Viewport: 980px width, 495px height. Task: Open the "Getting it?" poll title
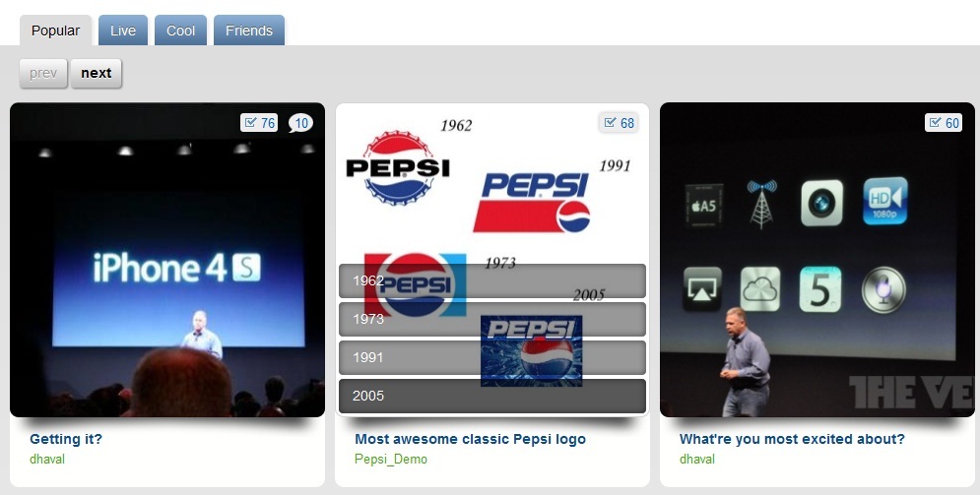[66, 439]
